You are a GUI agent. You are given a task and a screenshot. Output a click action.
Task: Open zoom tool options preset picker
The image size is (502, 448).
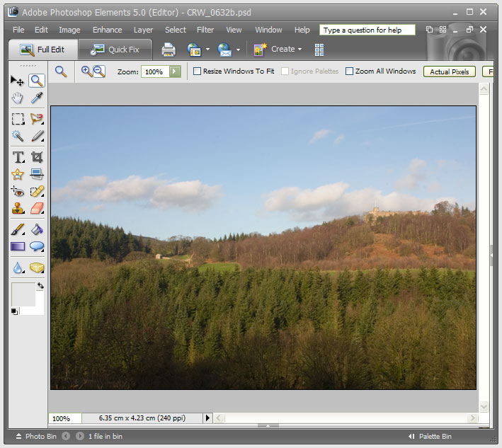pos(61,71)
